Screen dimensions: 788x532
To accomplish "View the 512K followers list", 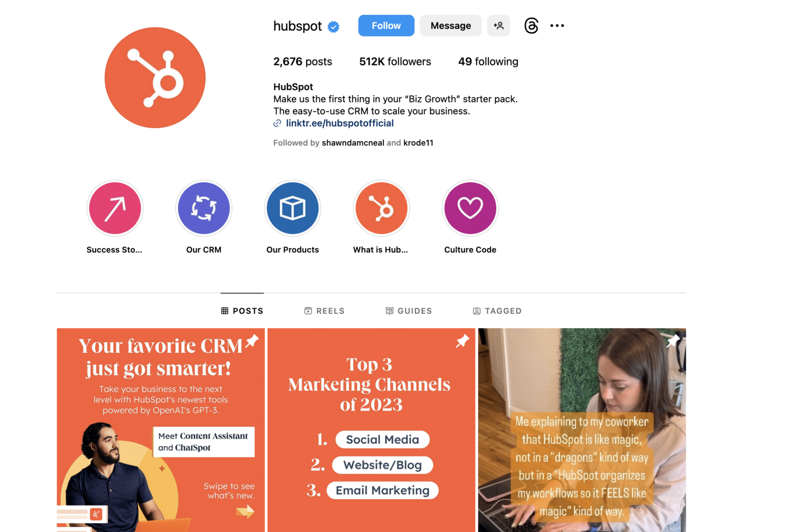I will (x=395, y=62).
